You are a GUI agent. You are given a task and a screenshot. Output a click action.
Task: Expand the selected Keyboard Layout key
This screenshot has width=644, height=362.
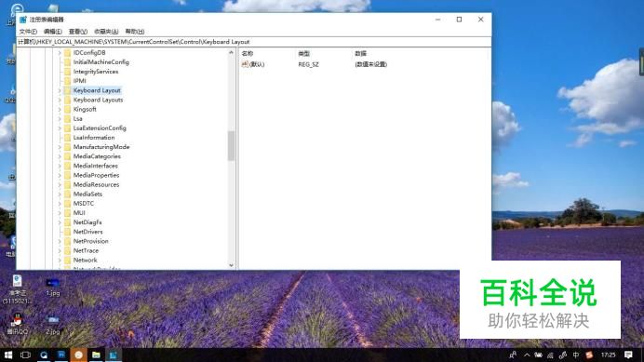pos(60,90)
